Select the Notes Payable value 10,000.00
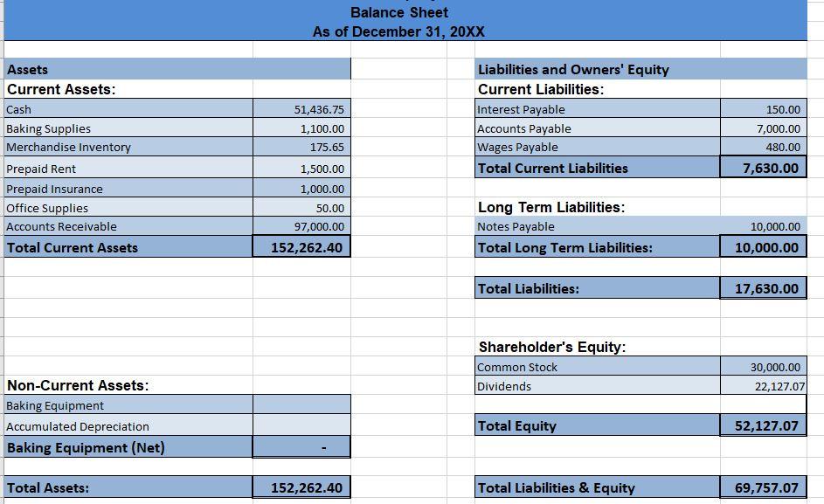 tap(762, 226)
